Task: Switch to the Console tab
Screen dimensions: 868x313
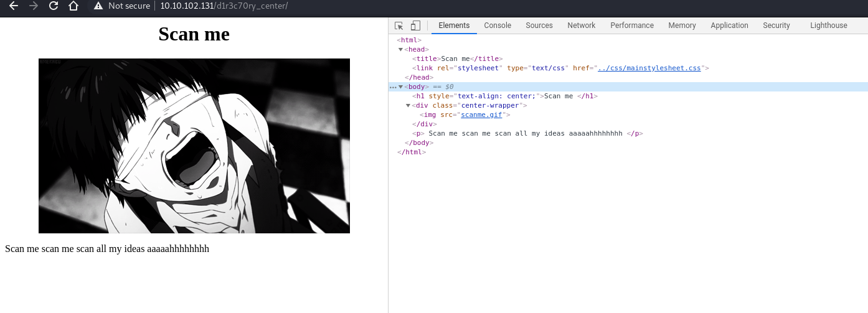Action: 498,26
